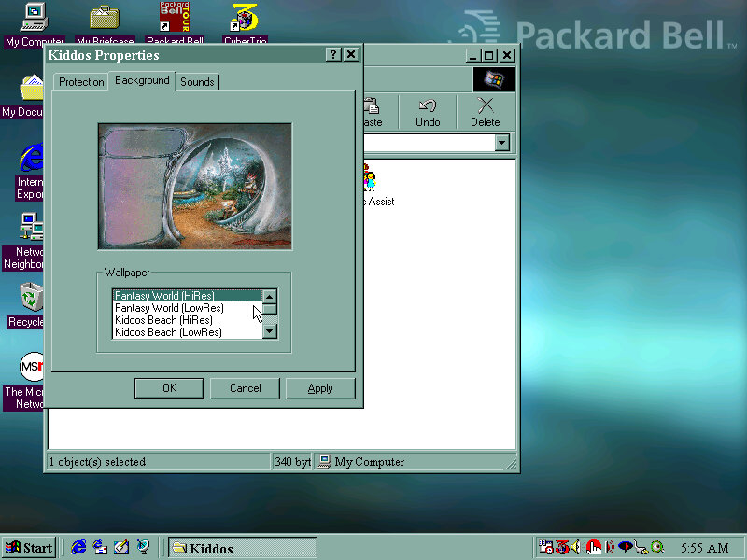
Task: Expand the address bar dropdown arrow
Action: tap(502, 143)
